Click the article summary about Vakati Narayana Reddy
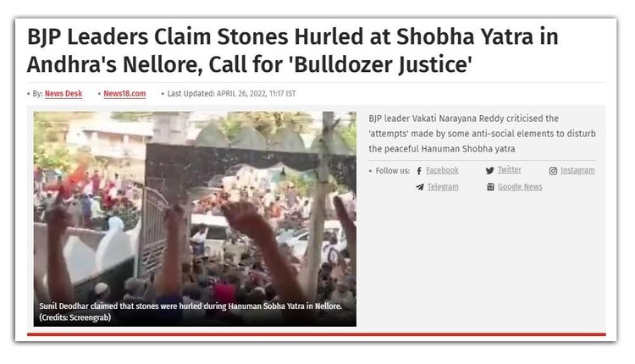The height and width of the screenshot is (364, 635). [482, 134]
